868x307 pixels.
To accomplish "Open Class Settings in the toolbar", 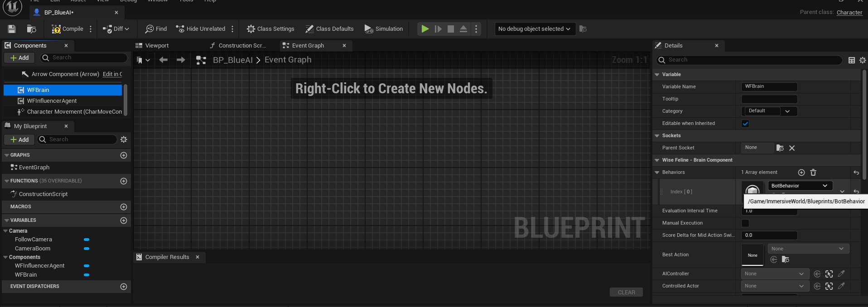I will tap(270, 29).
